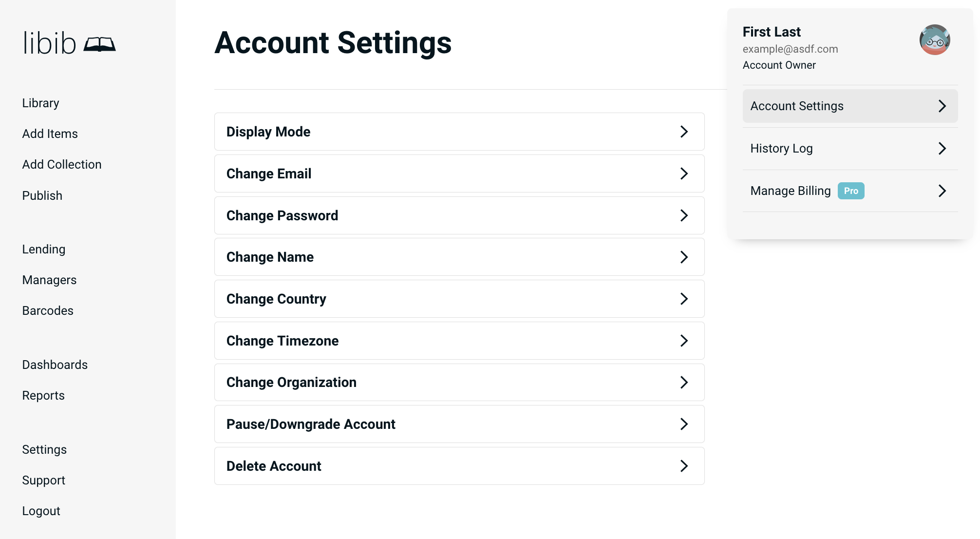Expand the Change Password section

[459, 215]
